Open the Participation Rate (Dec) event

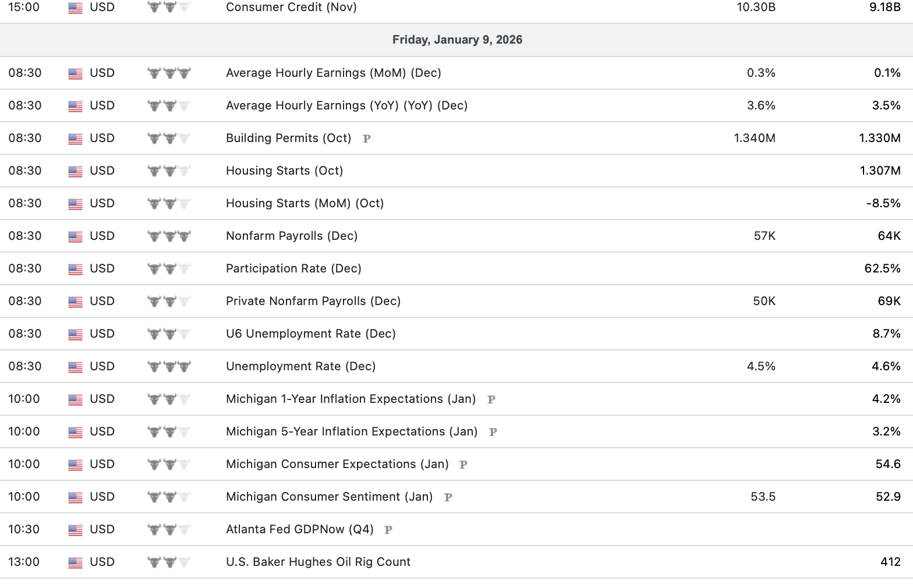[x=293, y=268]
